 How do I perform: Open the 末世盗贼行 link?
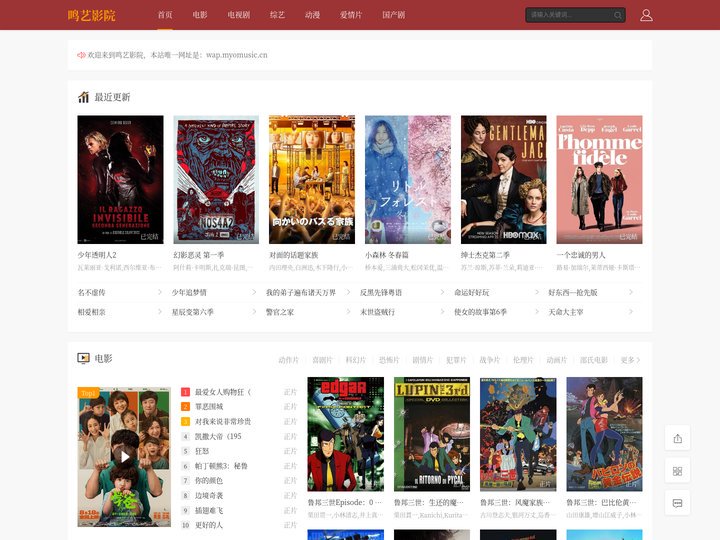tap(377, 312)
